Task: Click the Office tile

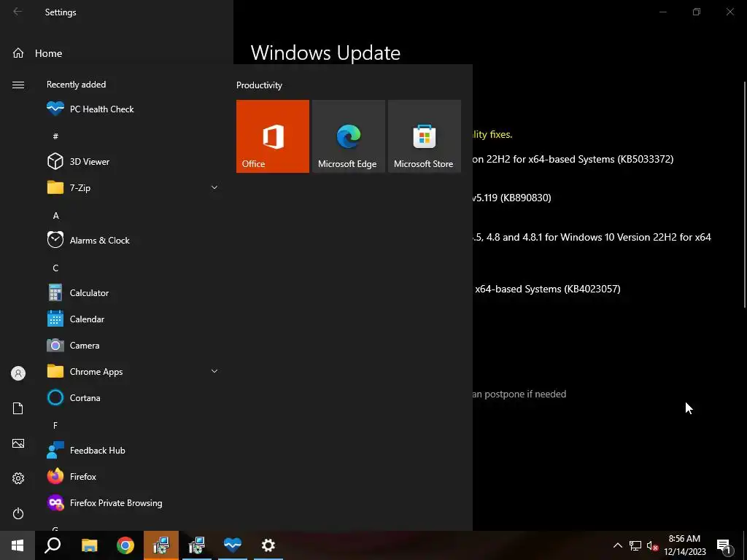Action: click(273, 136)
